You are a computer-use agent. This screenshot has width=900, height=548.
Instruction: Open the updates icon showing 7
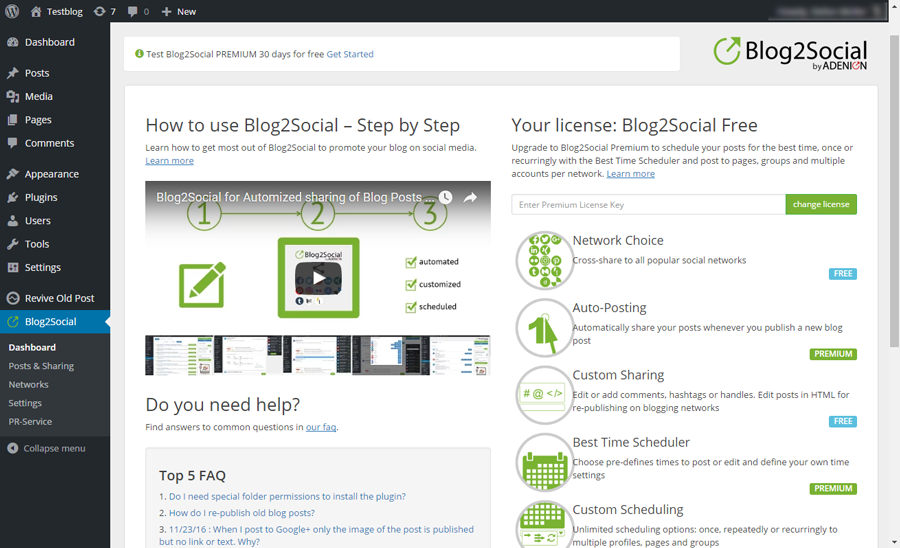(99, 11)
